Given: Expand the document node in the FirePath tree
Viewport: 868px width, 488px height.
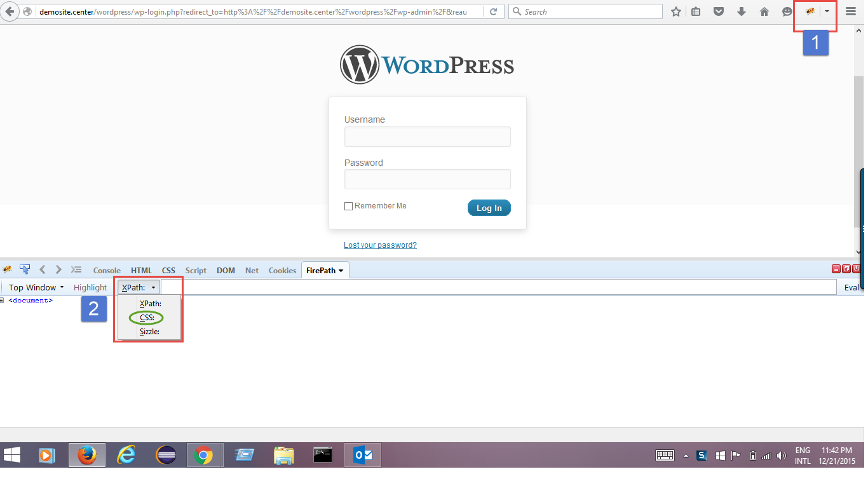Looking at the screenshot, I should [x=3, y=300].
